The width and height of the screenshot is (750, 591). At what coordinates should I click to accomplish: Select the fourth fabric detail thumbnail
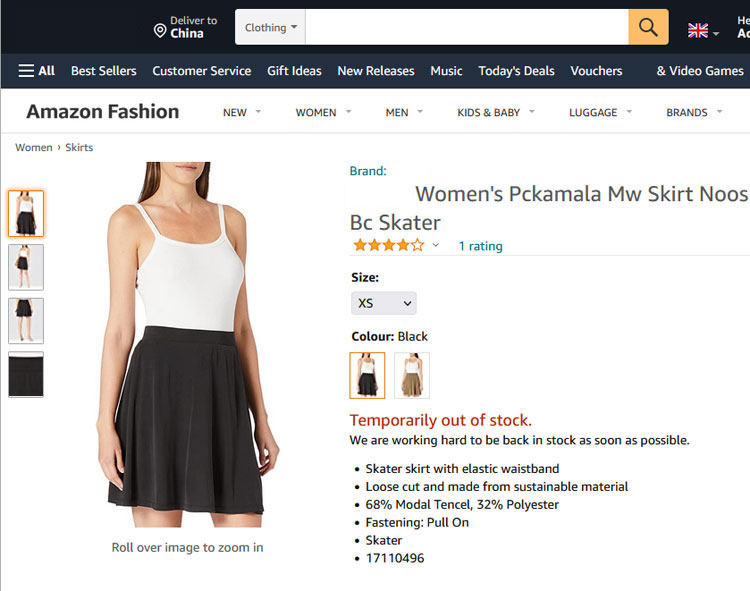[26, 374]
